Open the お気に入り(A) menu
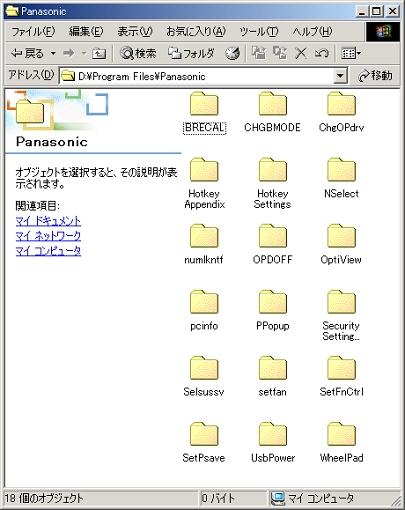 point(196,32)
